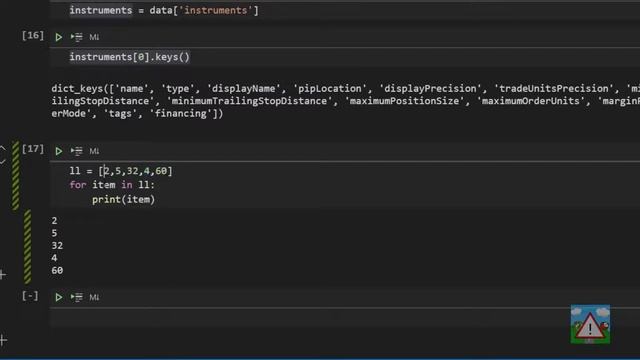
Task: Click the [-] execution label of the empty cell
Action: tap(30, 296)
